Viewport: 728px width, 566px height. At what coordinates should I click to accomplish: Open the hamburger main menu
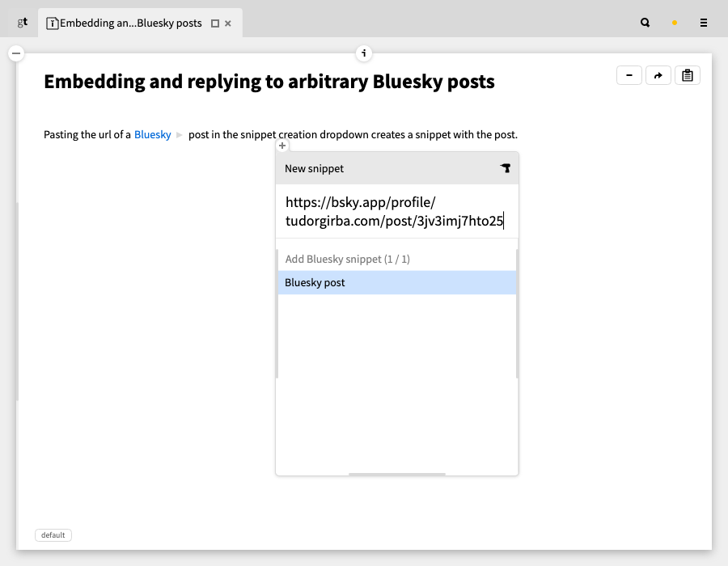(x=704, y=23)
